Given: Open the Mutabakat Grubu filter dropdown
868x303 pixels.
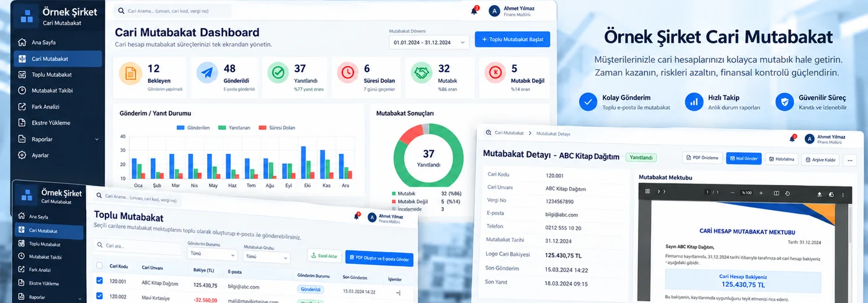Looking at the screenshot, I should click(266, 256).
